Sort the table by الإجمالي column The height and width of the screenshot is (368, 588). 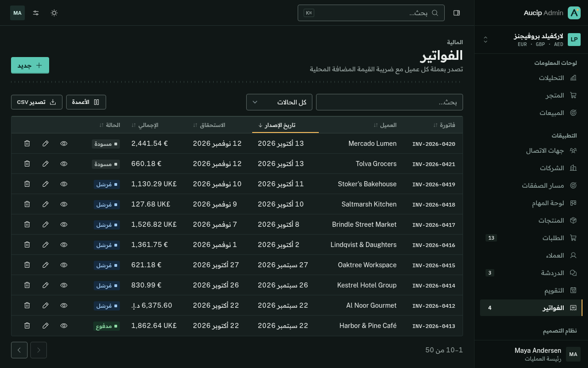pos(145,125)
